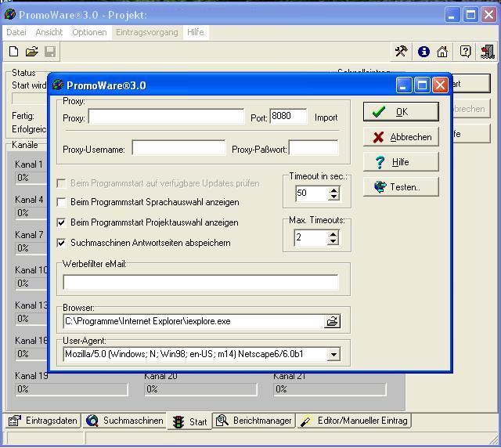Viewport: 501px width, 448px height.
Task: Click the Import link next to Port
Action: pos(326,117)
